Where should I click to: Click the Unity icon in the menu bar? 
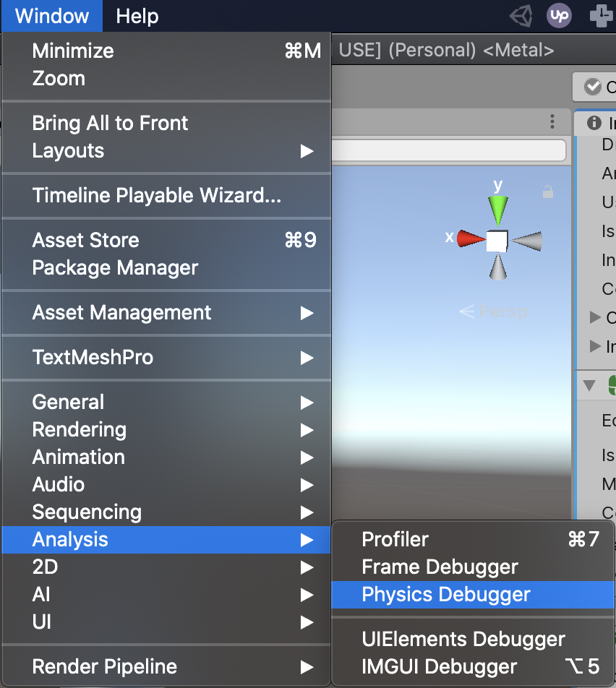(521, 15)
